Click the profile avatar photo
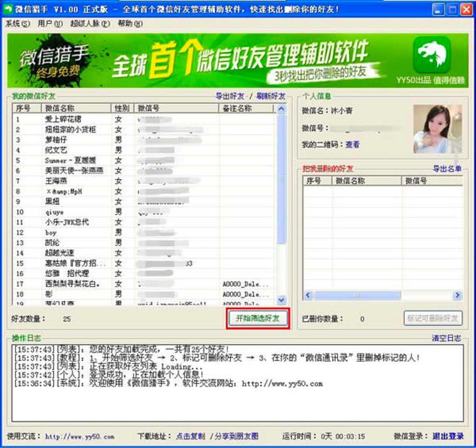476x448 pixels. click(437, 129)
